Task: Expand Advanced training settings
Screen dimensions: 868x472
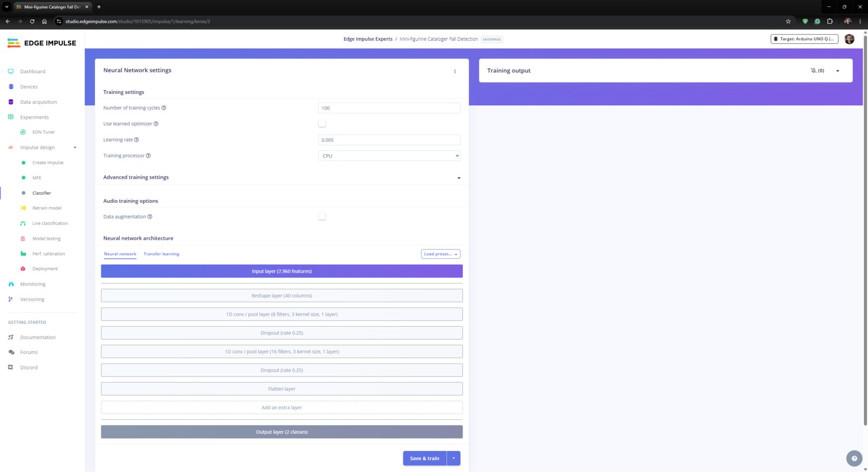Action: pyautogui.click(x=459, y=178)
